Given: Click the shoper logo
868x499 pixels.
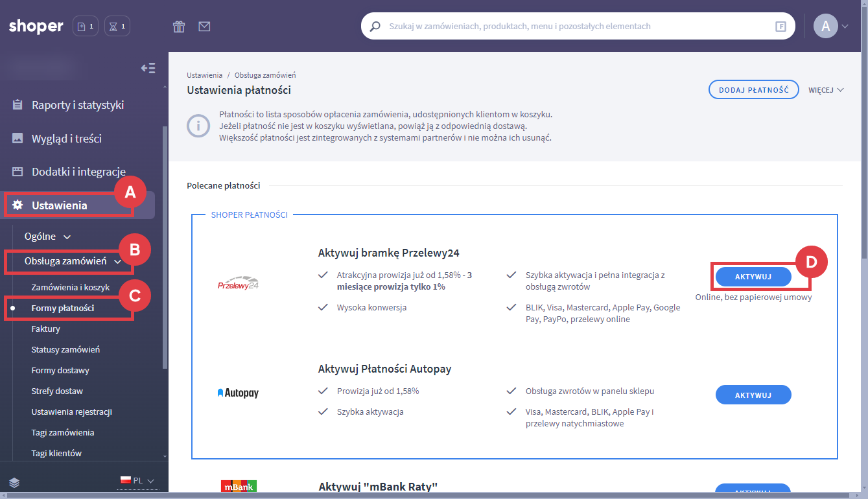Looking at the screenshot, I should (x=36, y=27).
